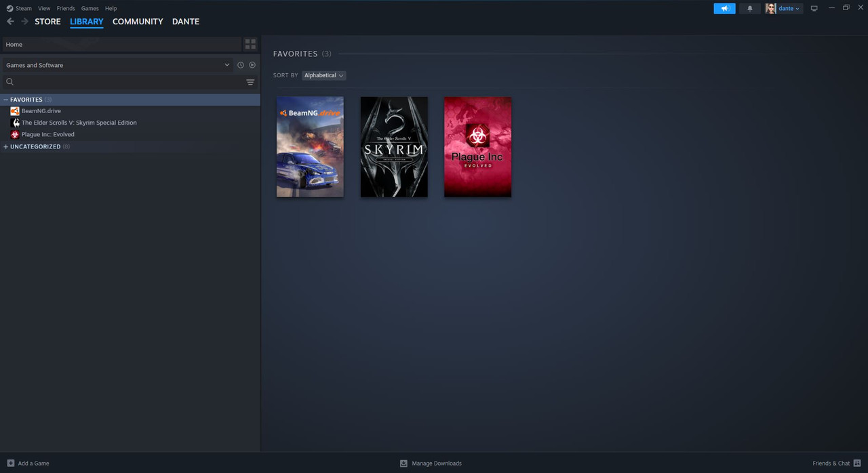Click the Home button in library sidebar
Screen dimensions: 868x473
pyautogui.click(x=121, y=44)
